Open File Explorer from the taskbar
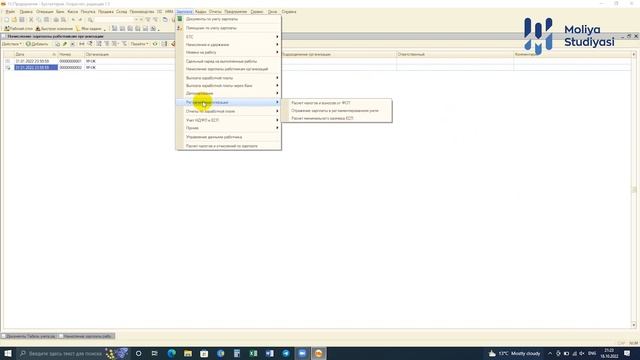 188,353
